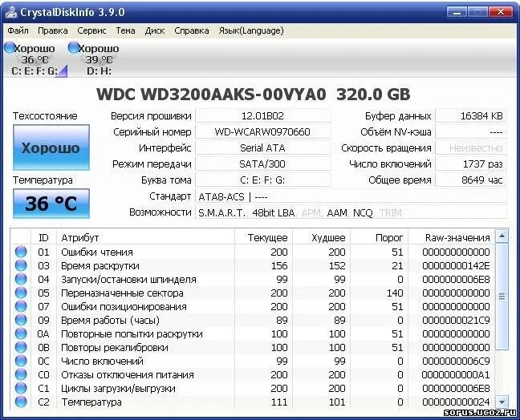
Task: Click the features field with S.M.A.R.T.
Action: click(351, 212)
